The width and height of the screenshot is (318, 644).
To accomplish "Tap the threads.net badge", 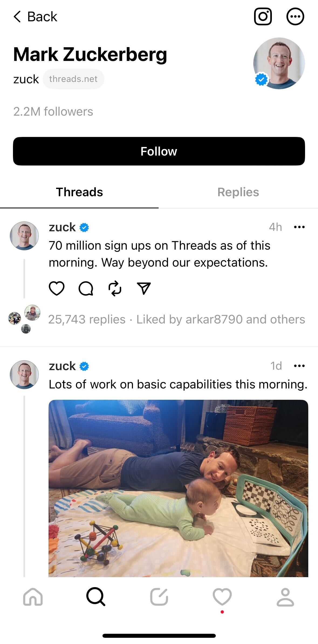I will pos(73,79).
